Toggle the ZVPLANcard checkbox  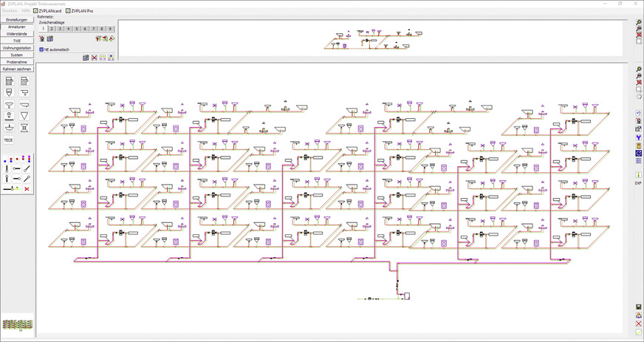(x=38, y=11)
